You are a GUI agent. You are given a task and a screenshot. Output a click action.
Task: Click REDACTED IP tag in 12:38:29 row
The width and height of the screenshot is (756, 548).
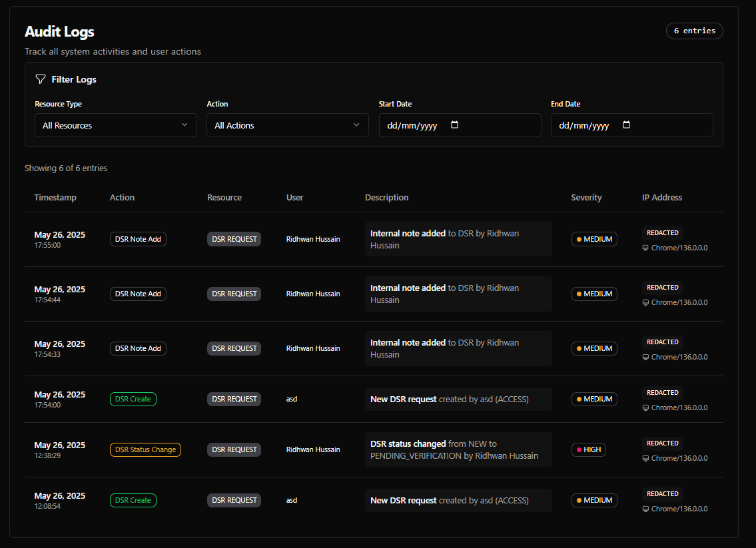(663, 443)
